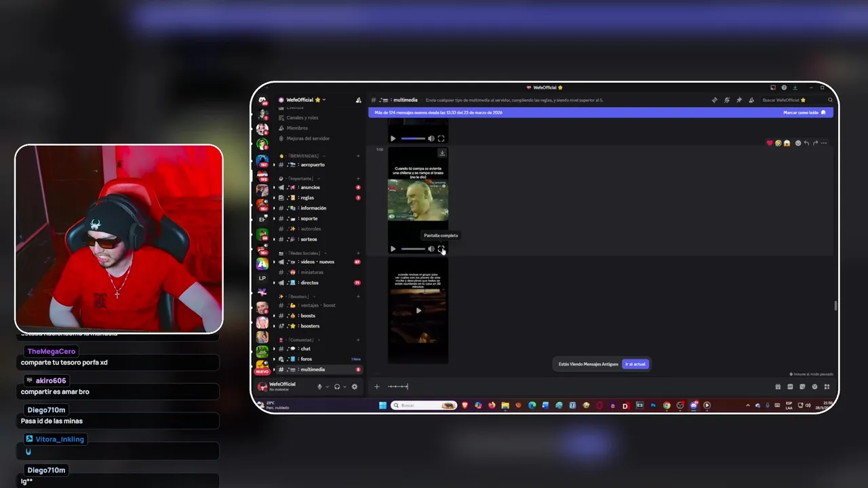Open threads icon in channel header

715,100
